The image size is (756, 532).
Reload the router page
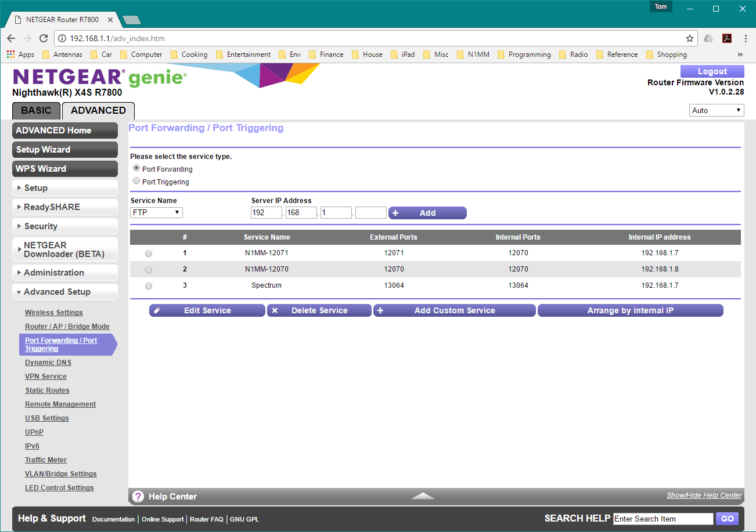(44, 38)
